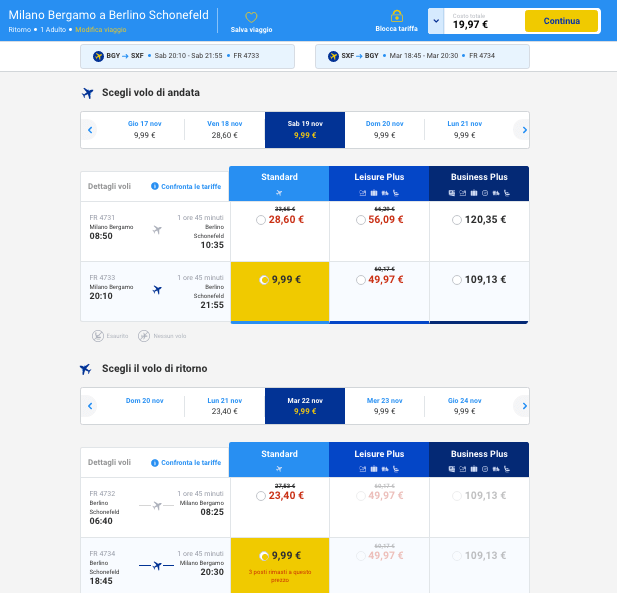The width and height of the screenshot is (617, 593).
Task: Click plane icon in SXF to BGY summary
Action: tap(333, 56)
